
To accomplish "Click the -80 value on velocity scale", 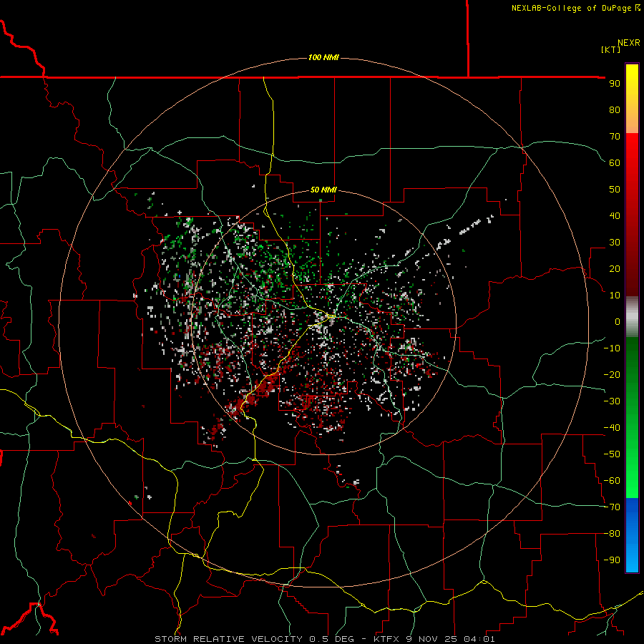I will coord(612,534).
